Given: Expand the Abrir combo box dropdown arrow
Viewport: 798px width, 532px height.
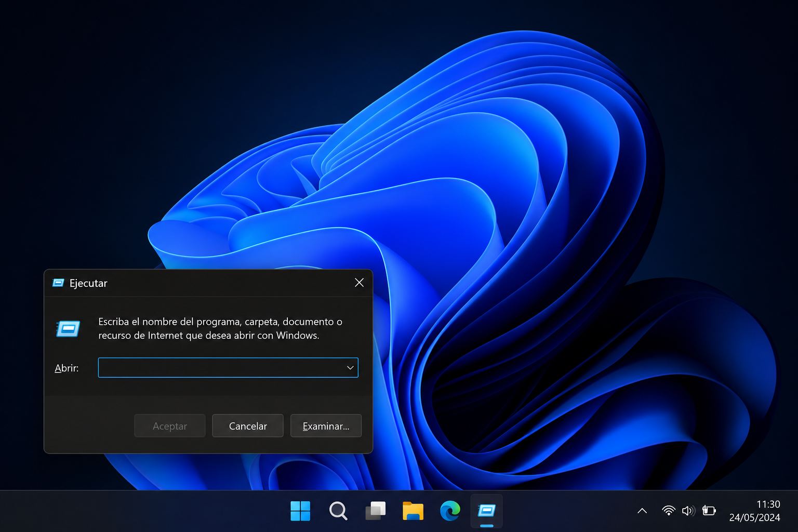Looking at the screenshot, I should pos(350,368).
